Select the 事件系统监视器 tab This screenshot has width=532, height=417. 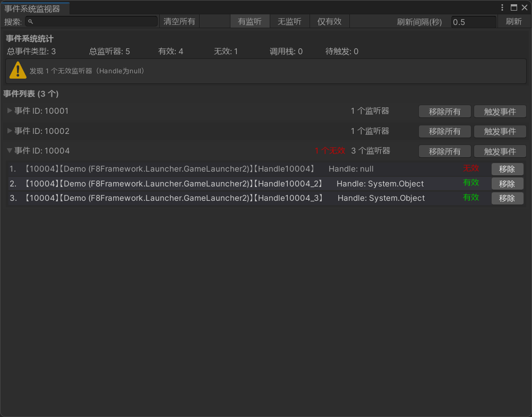[x=32, y=8]
